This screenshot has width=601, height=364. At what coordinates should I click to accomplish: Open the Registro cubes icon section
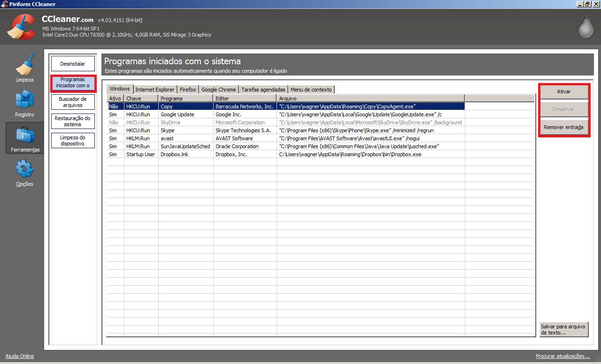(24, 103)
